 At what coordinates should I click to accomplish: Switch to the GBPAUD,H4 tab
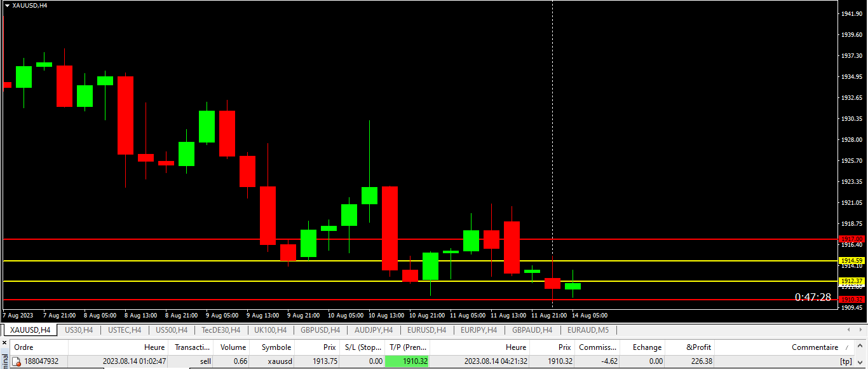pos(532,330)
